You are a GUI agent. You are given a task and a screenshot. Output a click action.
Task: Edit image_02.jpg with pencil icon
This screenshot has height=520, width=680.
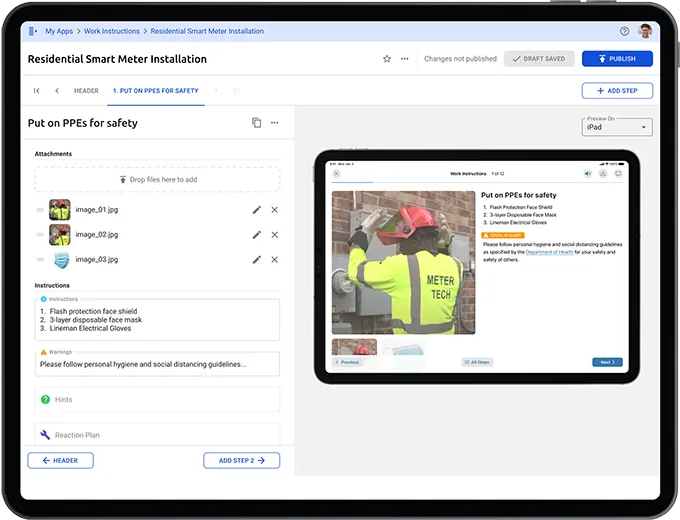(x=257, y=235)
